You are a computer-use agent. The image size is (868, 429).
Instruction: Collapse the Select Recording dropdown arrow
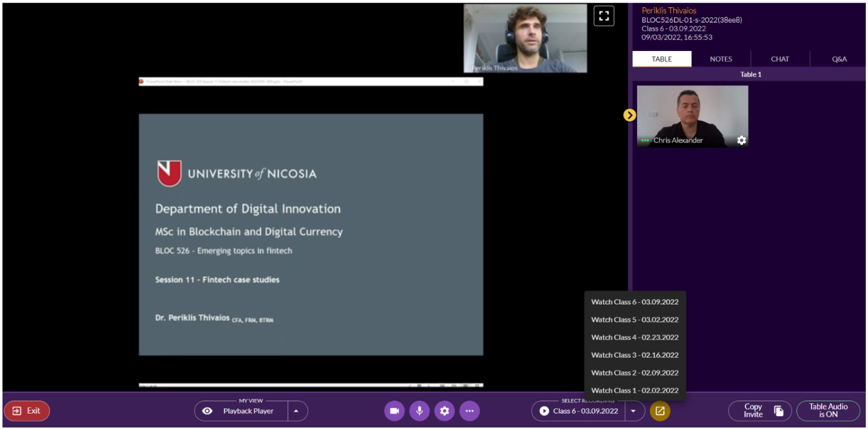pos(634,411)
